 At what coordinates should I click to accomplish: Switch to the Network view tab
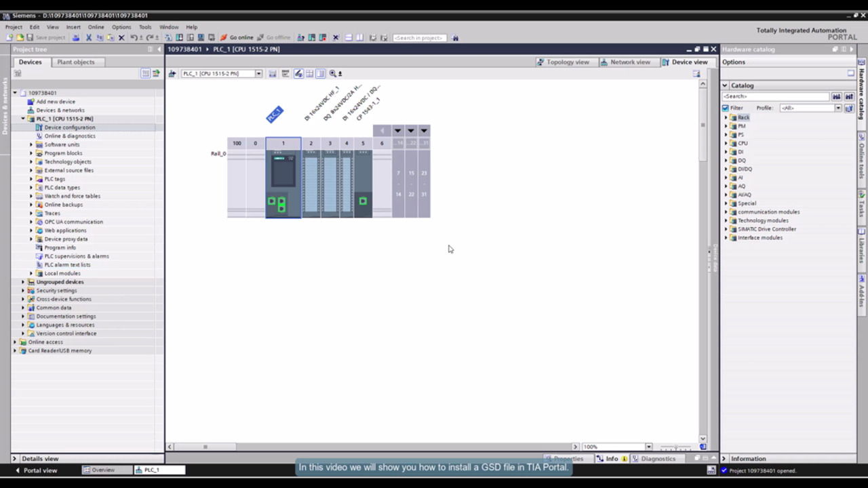tap(625, 62)
